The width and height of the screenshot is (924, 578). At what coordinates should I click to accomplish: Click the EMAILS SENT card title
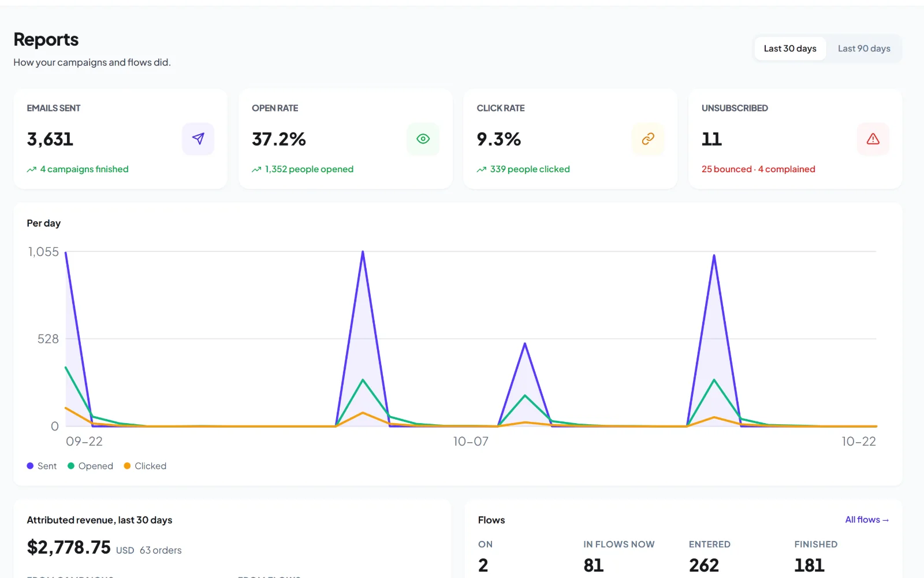point(54,108)
